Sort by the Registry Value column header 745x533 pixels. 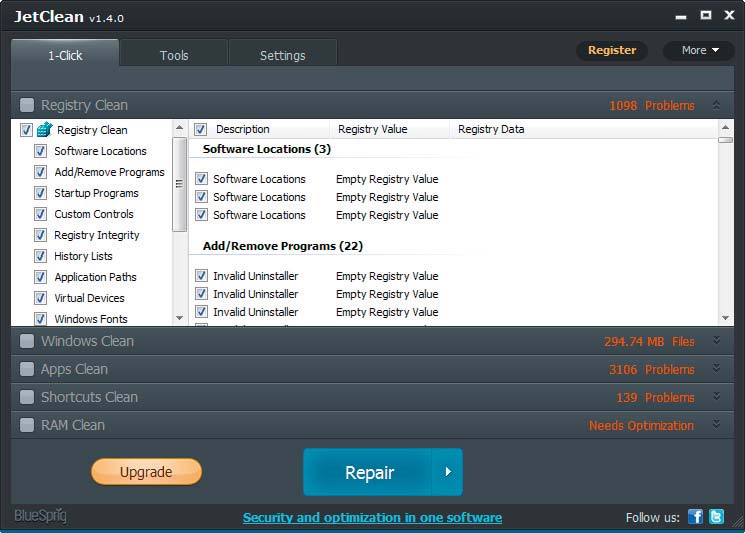pos(372,129)
